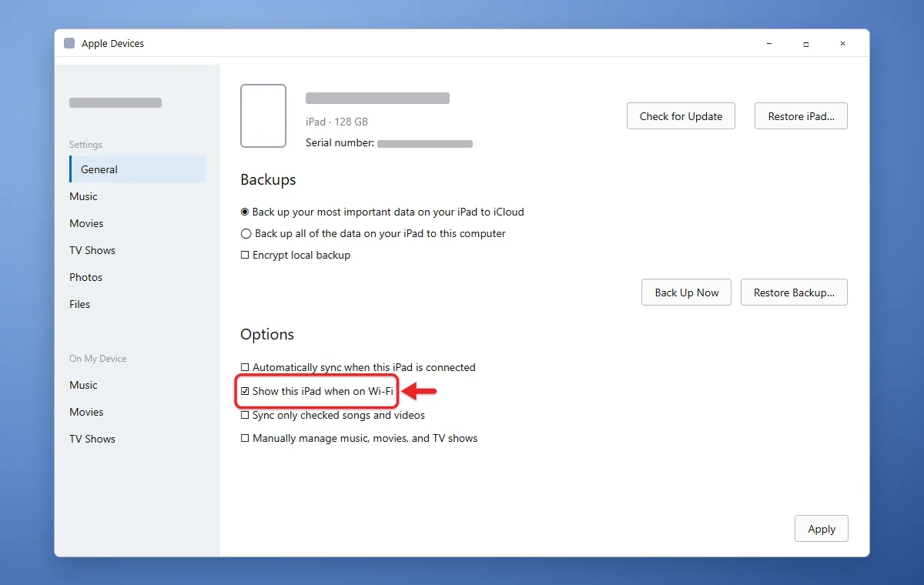This screenshot has height=585, width=924.
Task: Open Music under Settings
Action: 83,196
